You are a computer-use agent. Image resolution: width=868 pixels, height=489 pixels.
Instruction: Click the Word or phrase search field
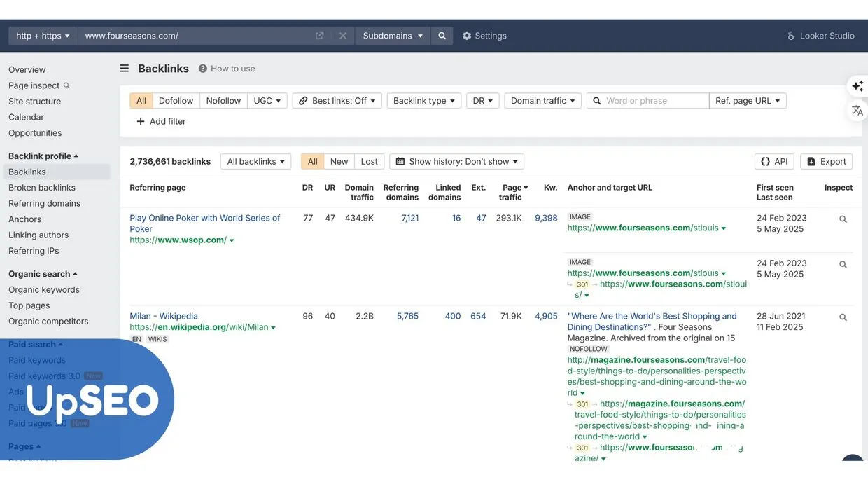(648, 101)
